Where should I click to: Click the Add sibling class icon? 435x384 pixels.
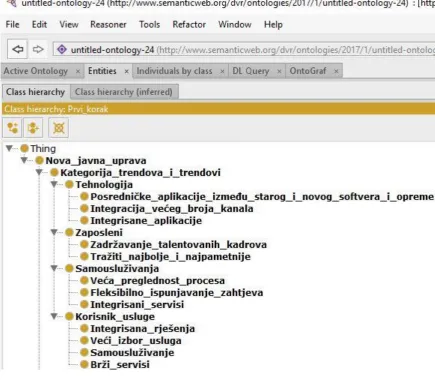click(x=33, y=128)
